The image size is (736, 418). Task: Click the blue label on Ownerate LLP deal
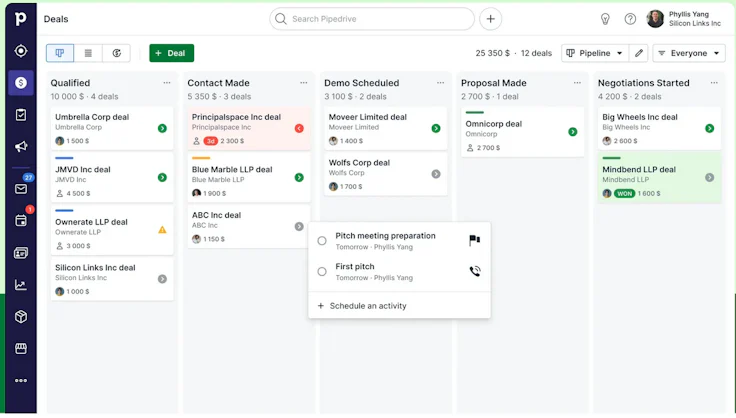click(x=64, y=211)
